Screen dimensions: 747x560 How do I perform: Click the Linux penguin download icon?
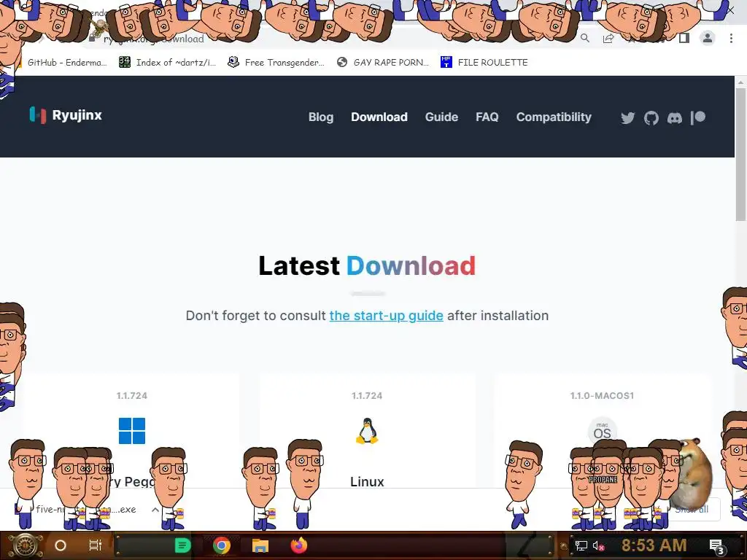[367, 431]
